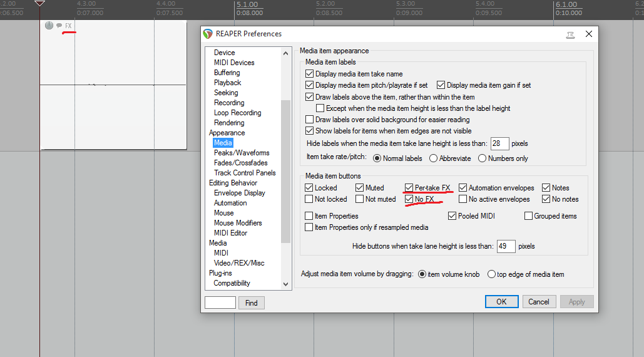Toggle Display media item take name
This screenshot has height=357, width=644.
310,74
